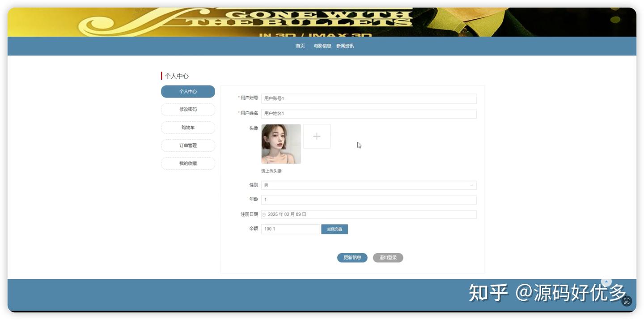
Task: Click the plus icon to upload new avatar
Action: click(x=317, y=136)
